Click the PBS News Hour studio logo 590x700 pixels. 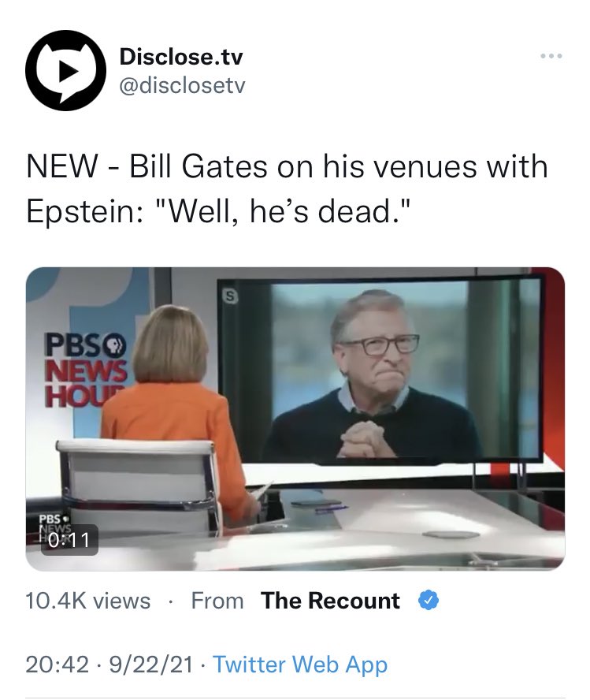point(86,370)
